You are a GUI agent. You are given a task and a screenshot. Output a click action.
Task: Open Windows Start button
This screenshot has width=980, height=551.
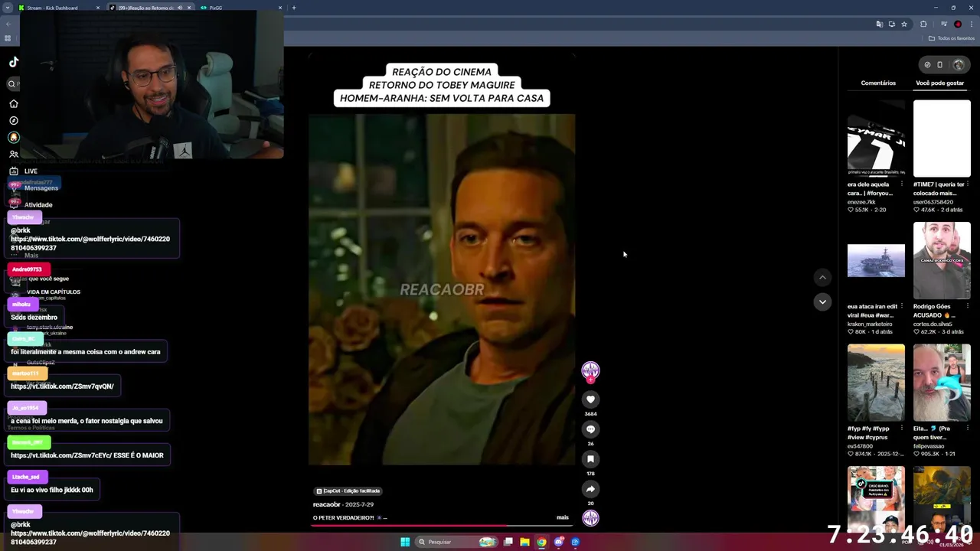click(x=405, y=542)
